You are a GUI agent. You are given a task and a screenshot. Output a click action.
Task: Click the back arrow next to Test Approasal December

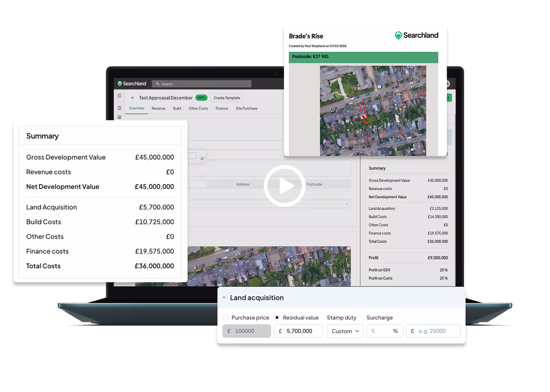pyautogui.click(x=133, y=97)
